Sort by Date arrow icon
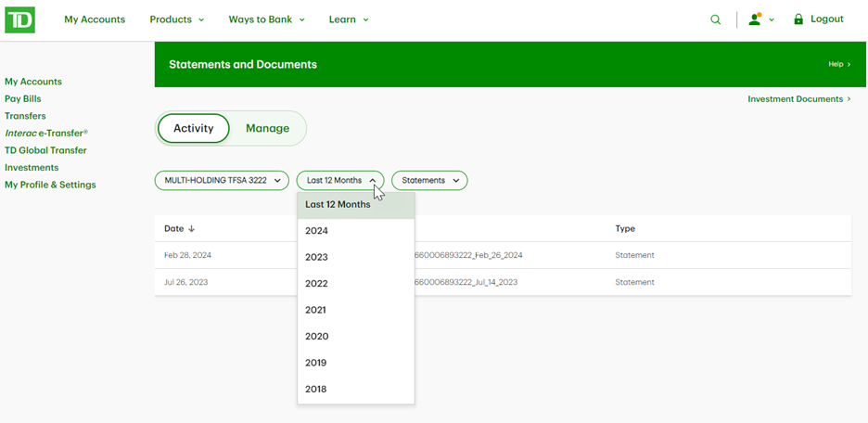Image resolution: width=868 pixels, height=423 pixels. pos(192,229)
